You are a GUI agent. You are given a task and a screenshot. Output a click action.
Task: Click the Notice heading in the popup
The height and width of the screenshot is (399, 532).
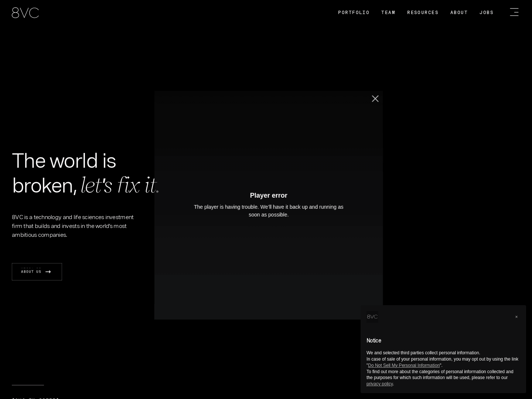(x=374, y=341)
